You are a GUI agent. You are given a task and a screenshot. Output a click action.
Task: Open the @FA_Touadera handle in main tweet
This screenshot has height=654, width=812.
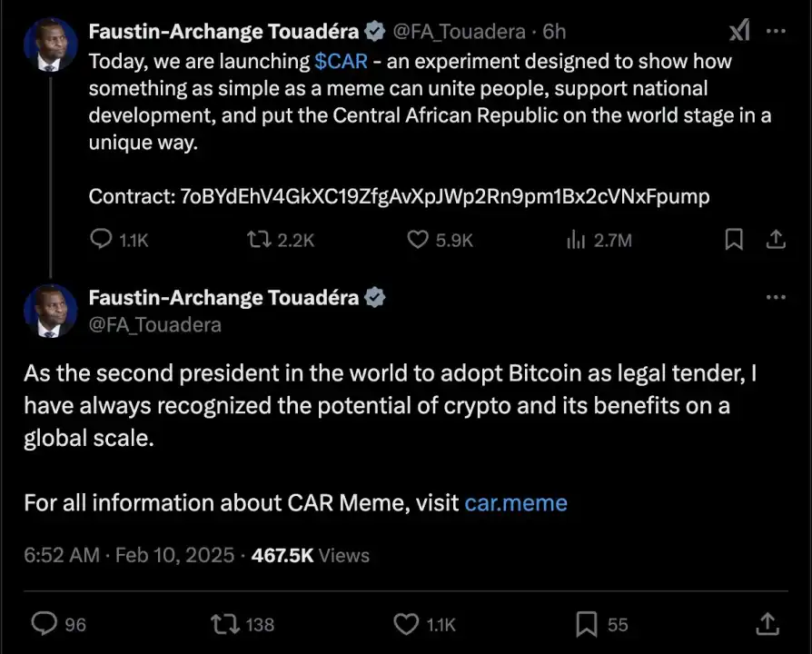[154, 324]
